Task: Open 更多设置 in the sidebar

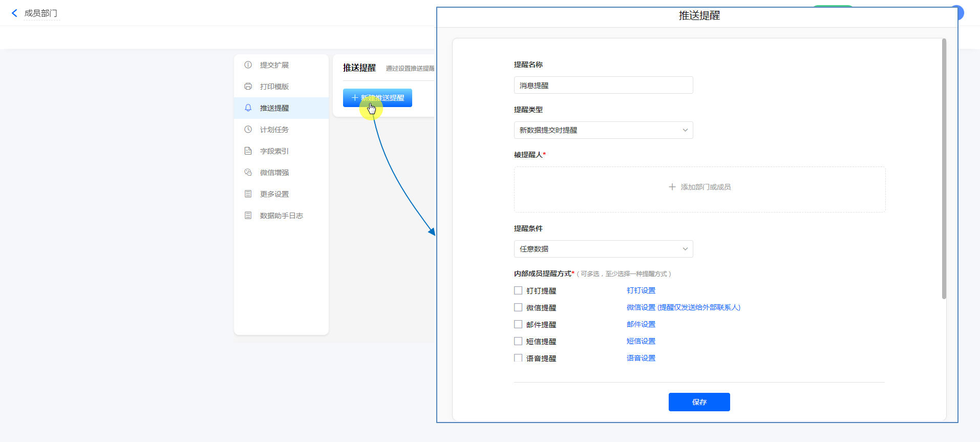Action: coord(274,194)
